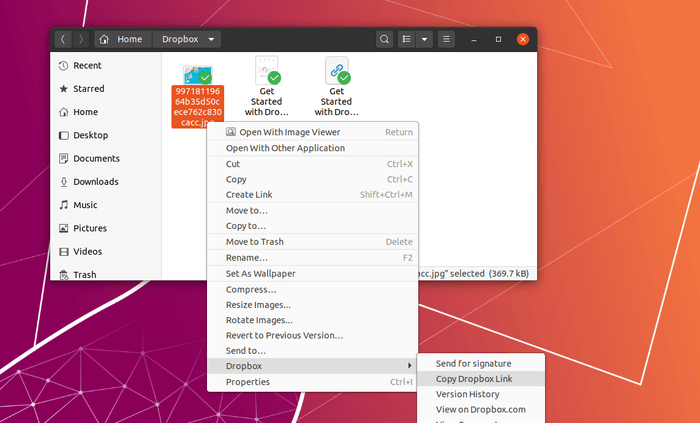Select Move to… in the context menu
Image resolution: width=700 pixels, height=423 pixels.
[x=312, y=211]
